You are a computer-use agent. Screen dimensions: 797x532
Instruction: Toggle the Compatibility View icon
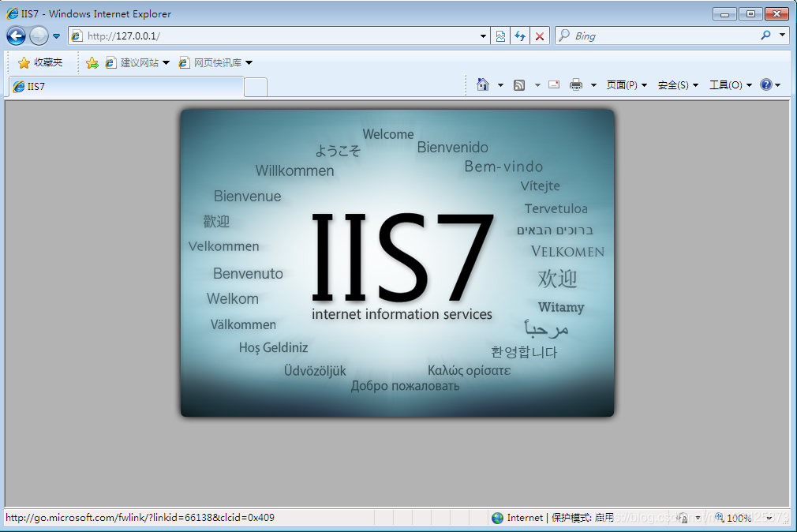[x=500, y=36]
